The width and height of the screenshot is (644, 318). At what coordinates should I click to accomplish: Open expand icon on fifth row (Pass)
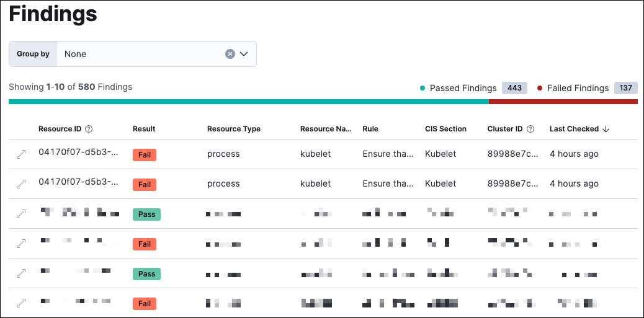pos(20,273)
